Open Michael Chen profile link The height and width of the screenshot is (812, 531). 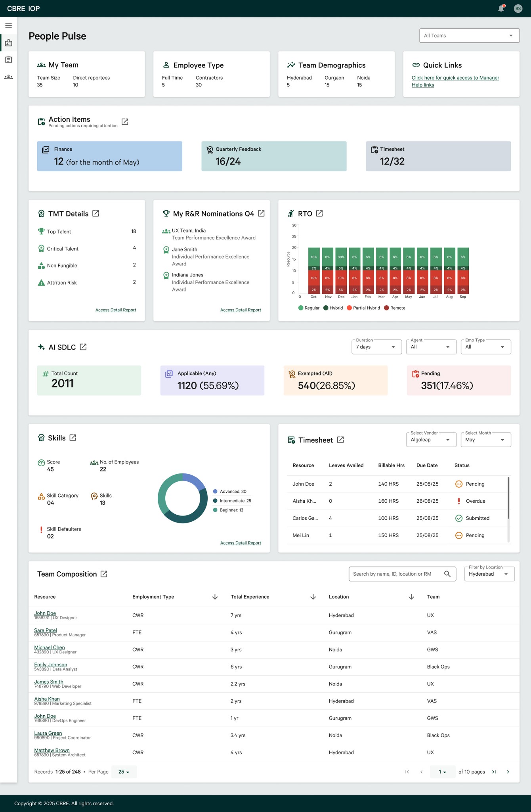(x=50, y=647)
